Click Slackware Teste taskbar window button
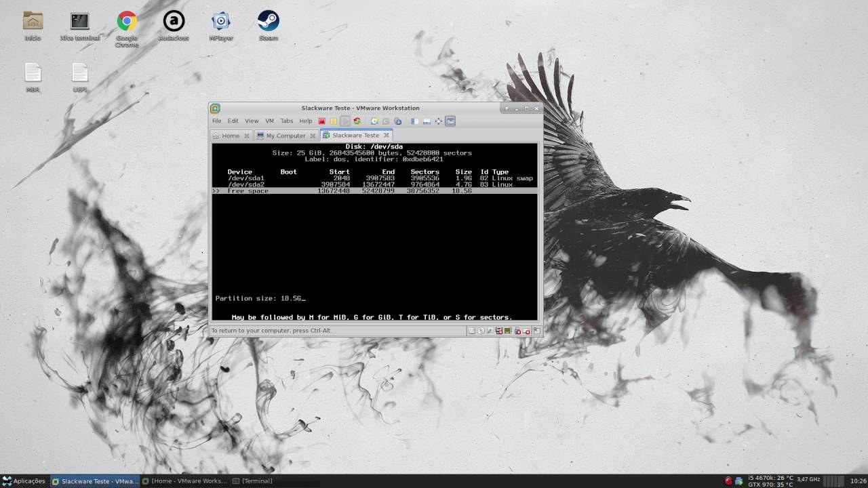This screenshot has width=868, height=488. [95, 481]
